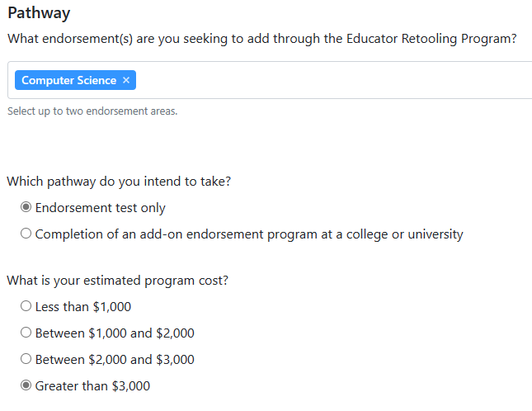532x411 pixels.
Task: Select the Endorsement test only radio button
Action: tap(26, 208)
